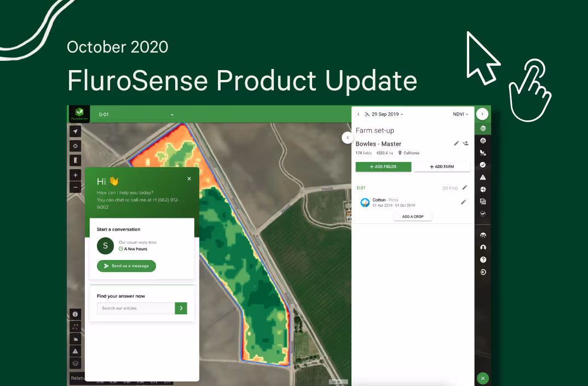Select the draw polygon shape tool
Image resolution: width=588 pixels, height=386 pixels.
(x=76, y=326)
